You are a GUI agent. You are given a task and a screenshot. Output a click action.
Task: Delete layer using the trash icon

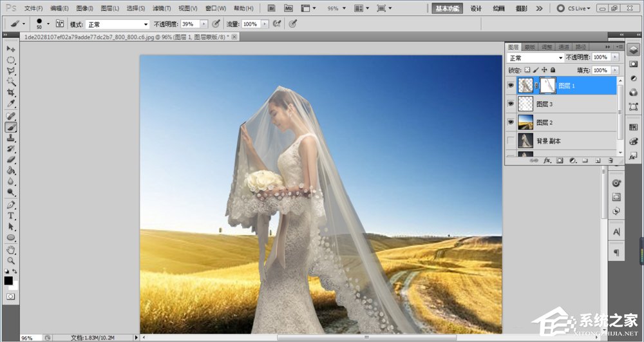pyautogui.click(x=611, y=160)
